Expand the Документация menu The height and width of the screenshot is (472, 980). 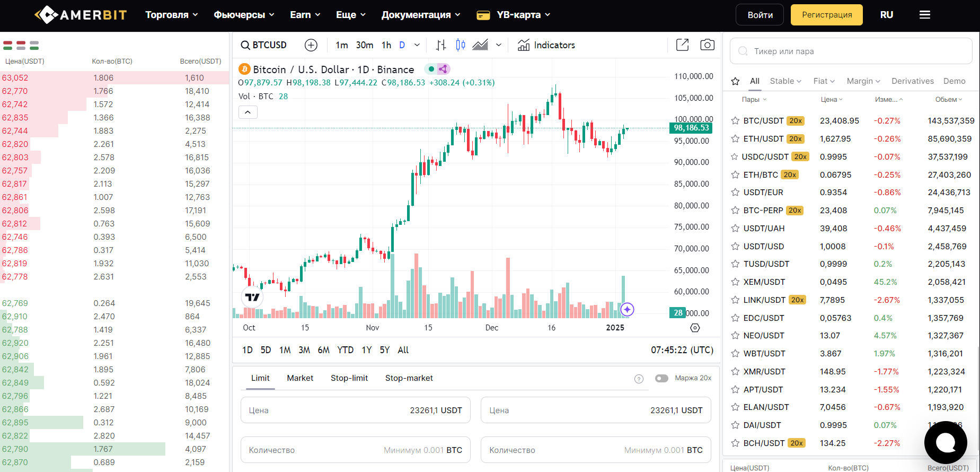pyautogui.click(x=421, y=15)
